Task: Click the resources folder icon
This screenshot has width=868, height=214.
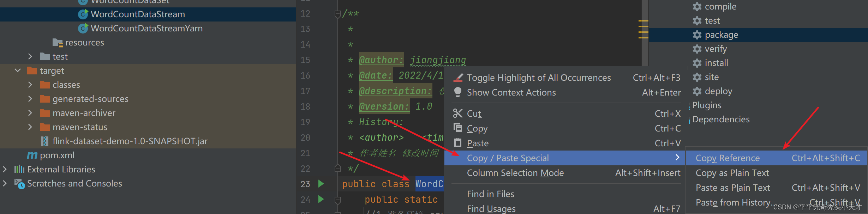Action: [x=58, y=43]
